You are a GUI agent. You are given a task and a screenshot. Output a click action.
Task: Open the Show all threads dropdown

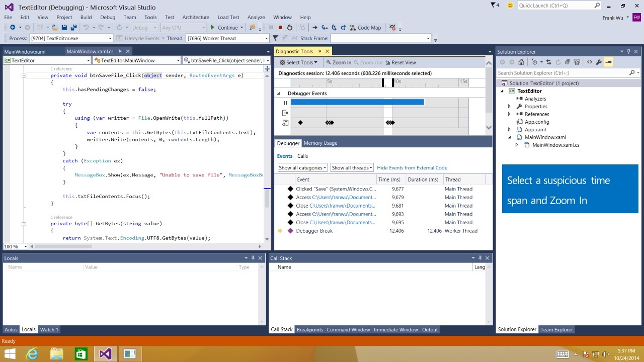coord(352,167)
